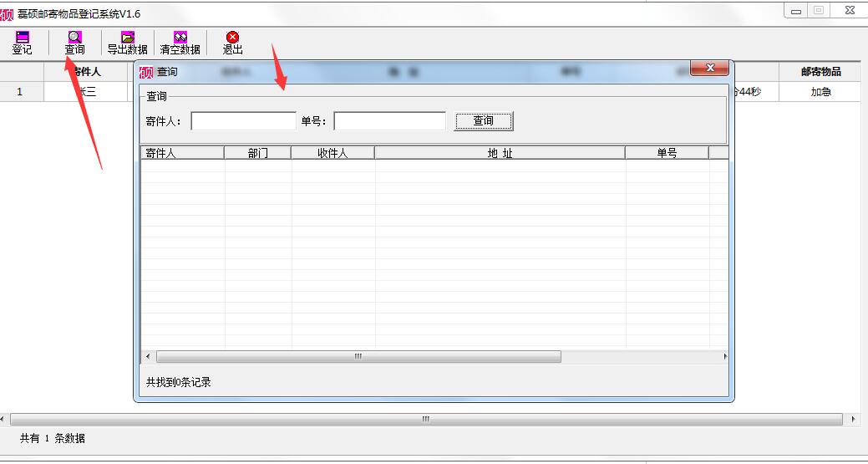
Task: Click the red 退出 exit icon
Action: pyautogui.click(x=232, y=43)
